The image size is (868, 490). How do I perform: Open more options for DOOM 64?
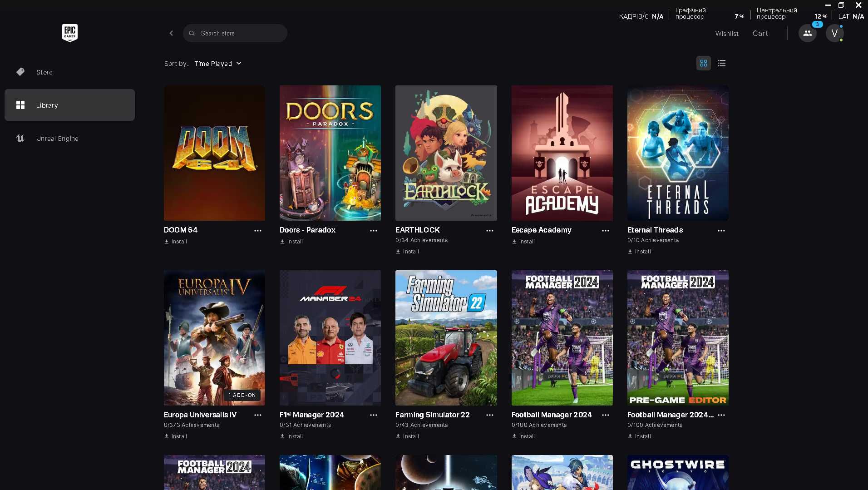coord(258,231)
